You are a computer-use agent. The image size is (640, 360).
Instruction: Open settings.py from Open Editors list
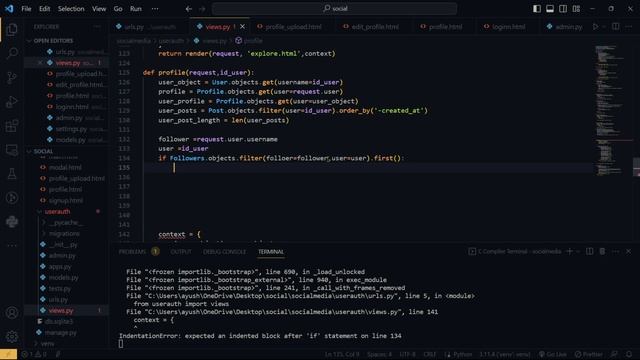[71, 129]
